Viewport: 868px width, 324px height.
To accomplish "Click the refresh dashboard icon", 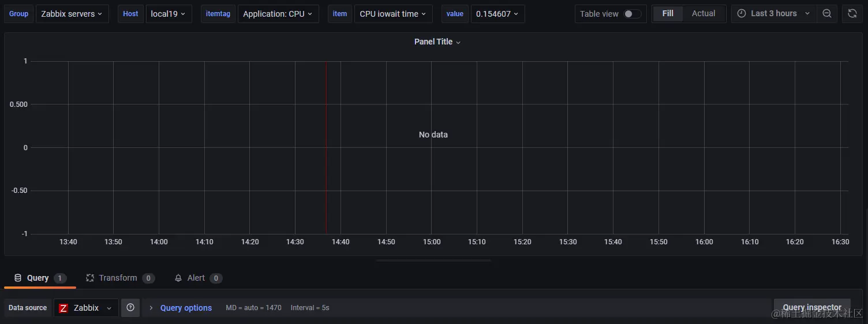I will (852, 14).
